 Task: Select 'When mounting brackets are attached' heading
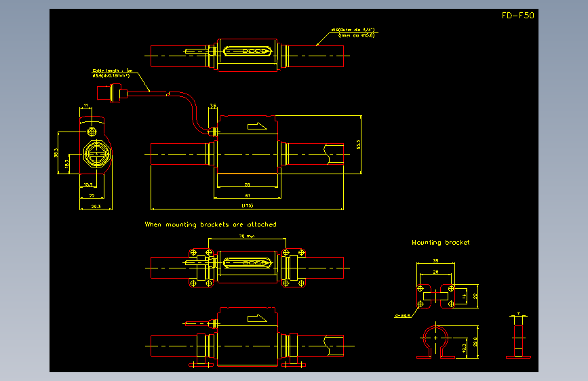click(x=211, y=224)
